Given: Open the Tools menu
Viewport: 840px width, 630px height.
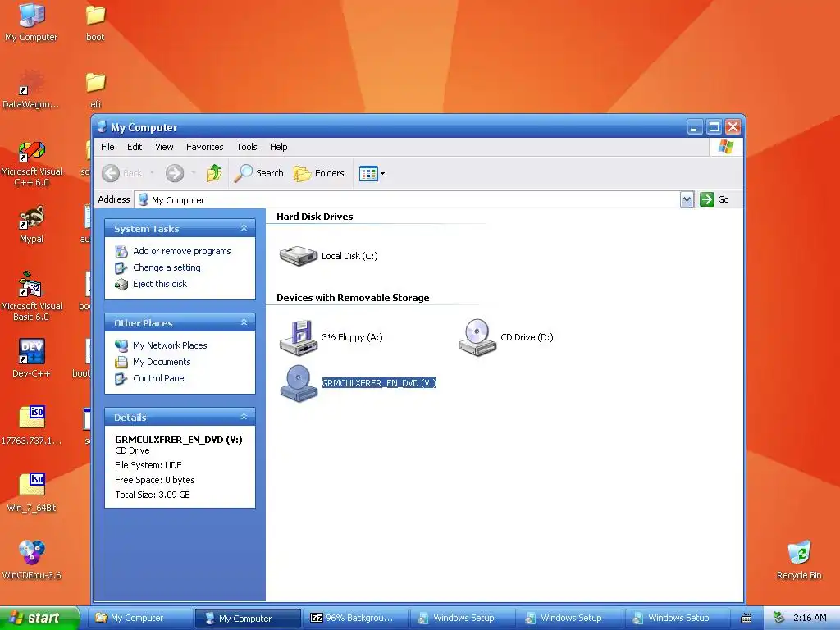Looking at the screenshot, I should click(247, 147).
